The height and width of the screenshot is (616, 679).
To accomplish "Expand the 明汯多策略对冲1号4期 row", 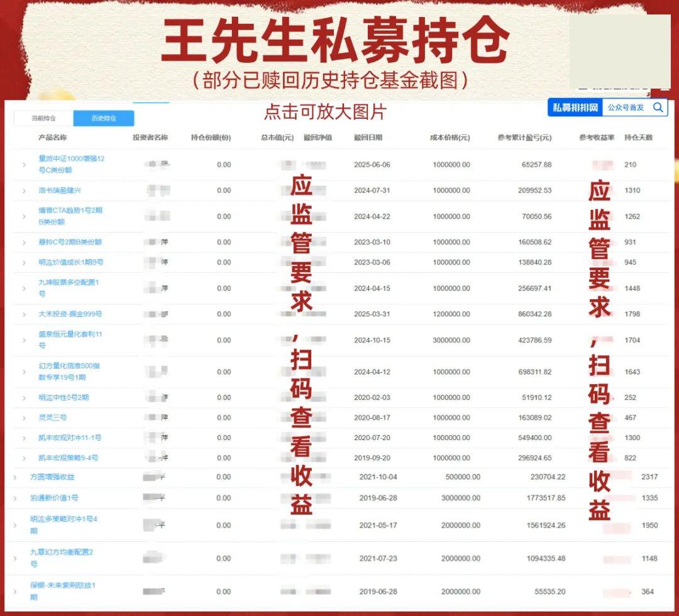I will coord(15,525).
